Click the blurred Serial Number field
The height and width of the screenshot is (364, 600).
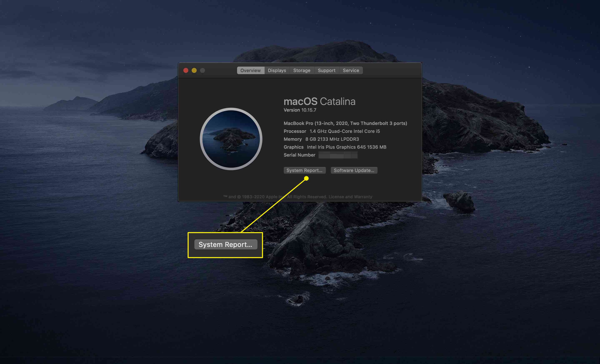tap(338, 155)
